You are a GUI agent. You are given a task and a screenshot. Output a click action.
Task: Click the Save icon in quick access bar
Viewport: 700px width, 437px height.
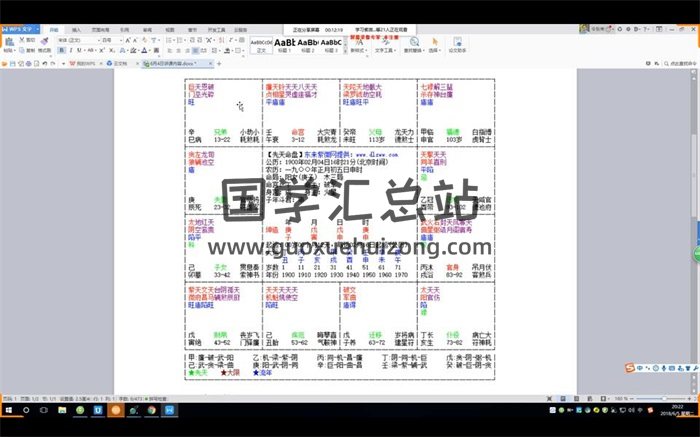point(12,64)
